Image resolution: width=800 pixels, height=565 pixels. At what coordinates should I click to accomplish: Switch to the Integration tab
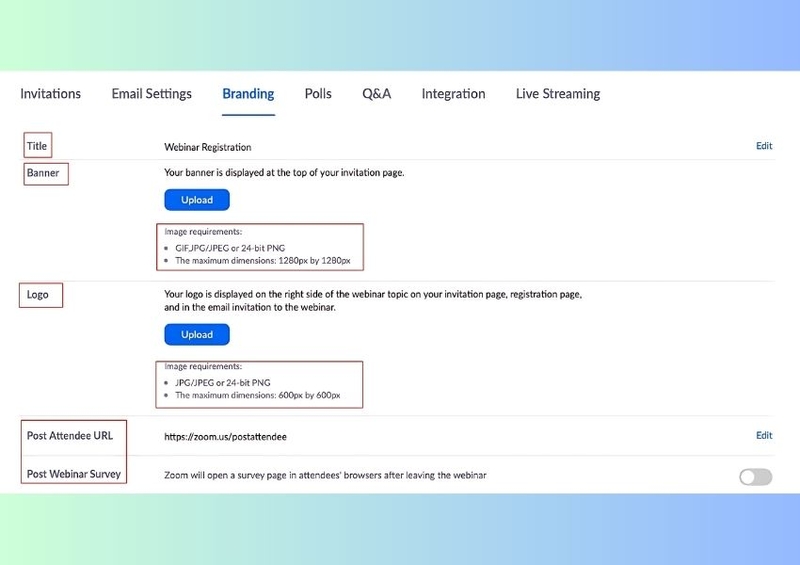point(453,94)
